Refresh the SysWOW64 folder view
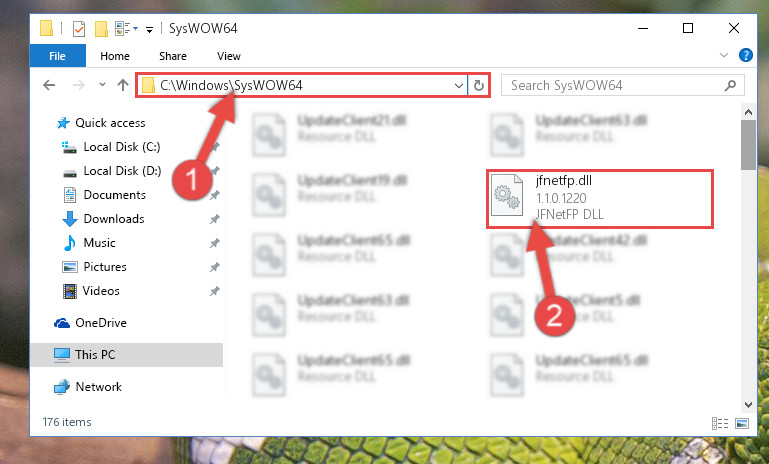The image size is (769, 464). pos(479,85)
